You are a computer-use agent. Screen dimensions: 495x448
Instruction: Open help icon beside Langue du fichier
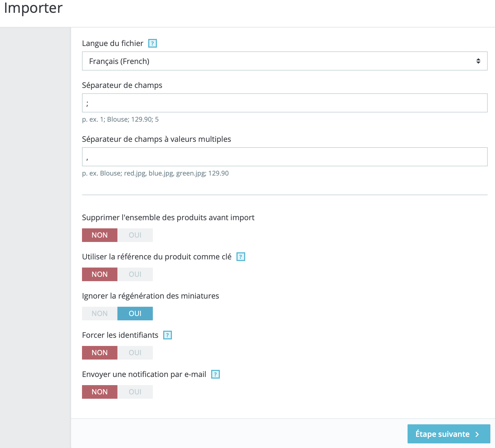153,43
